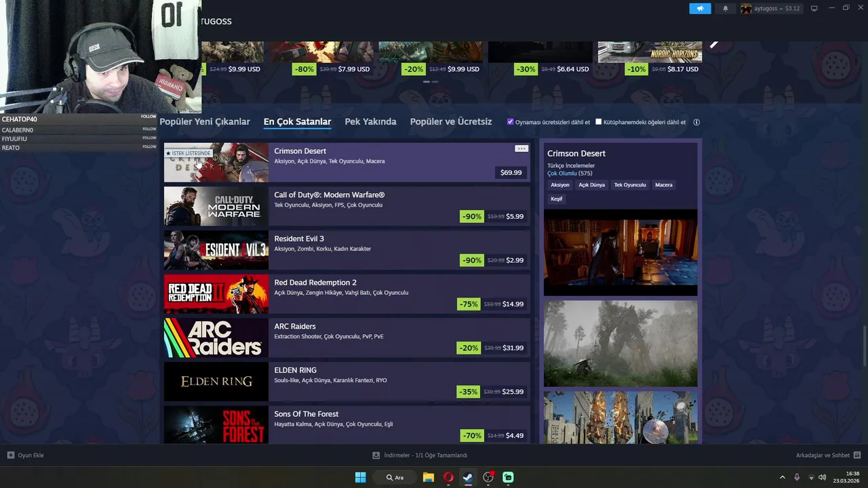Select the Tek Oyunculu preview tag

coord(630,185)
